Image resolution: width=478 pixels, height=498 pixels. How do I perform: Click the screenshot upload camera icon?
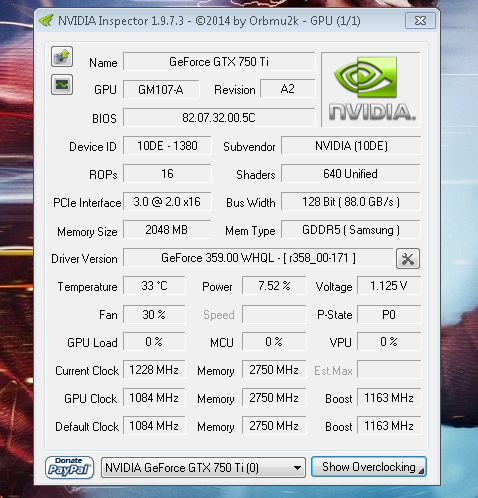pyautogui.click(x=62, y=56)
